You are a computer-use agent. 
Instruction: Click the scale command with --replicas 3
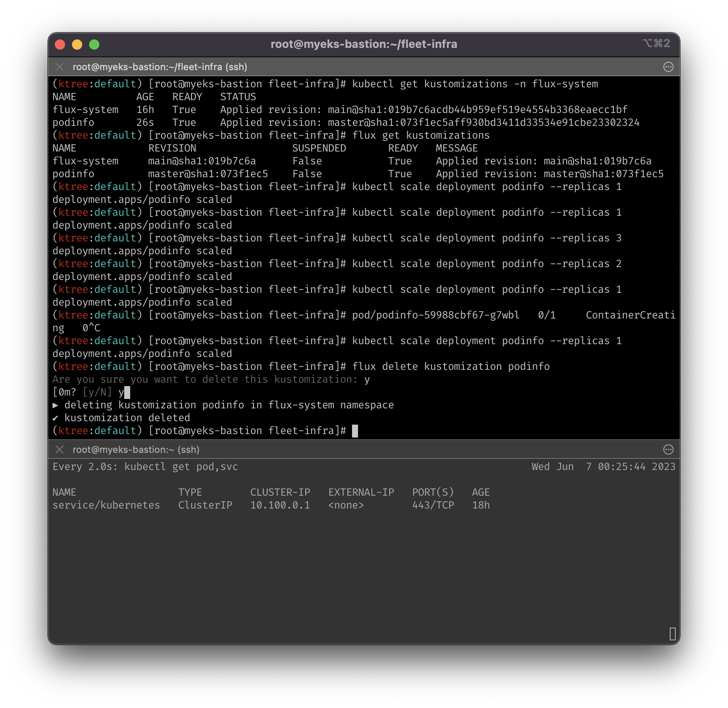tap(486, 238)
